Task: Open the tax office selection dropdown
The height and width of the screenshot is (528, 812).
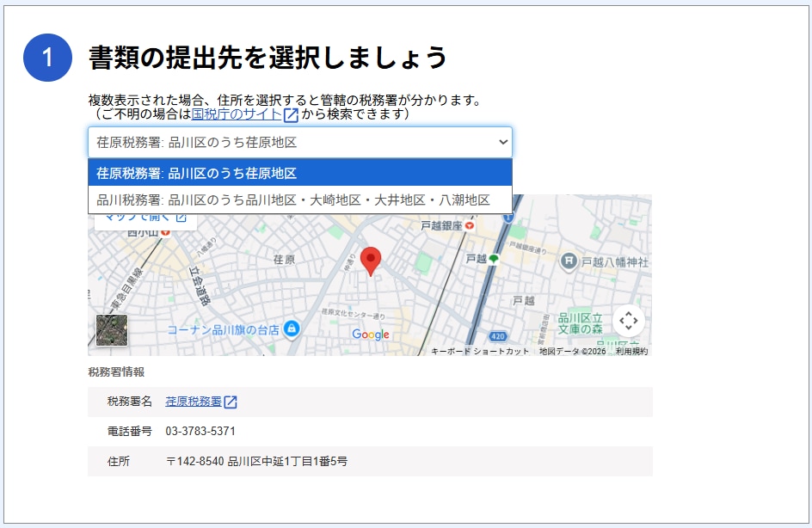Action: [300, 143]
